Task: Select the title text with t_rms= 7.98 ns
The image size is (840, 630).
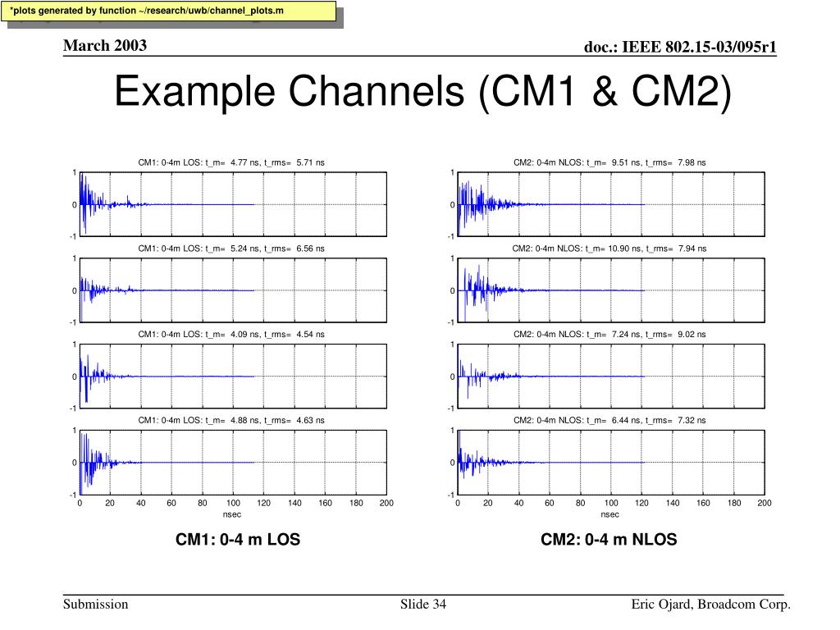Action: tap(609, 162)
